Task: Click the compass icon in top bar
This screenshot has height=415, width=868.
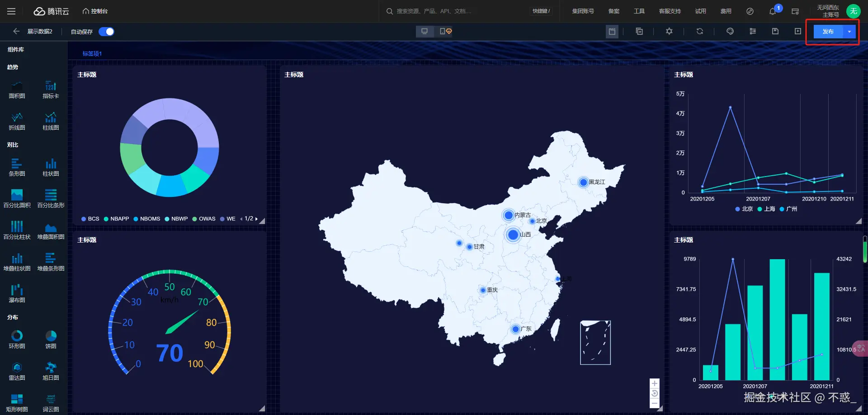Action: coord(750,11)
